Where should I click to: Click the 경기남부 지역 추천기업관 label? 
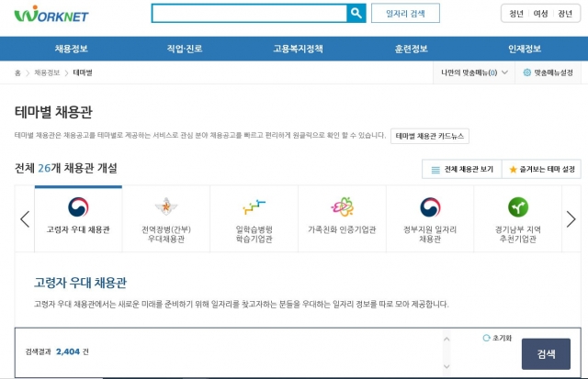pyautogui.click(x=518, y=234)
